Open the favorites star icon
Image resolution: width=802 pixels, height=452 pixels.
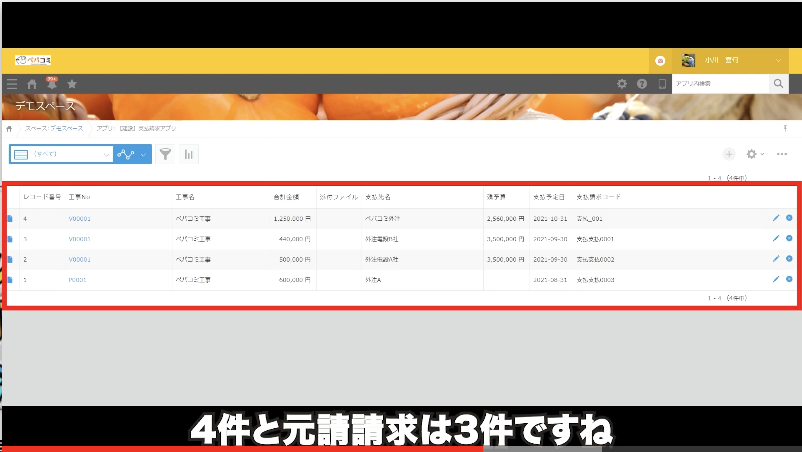(x=71, y=84)
